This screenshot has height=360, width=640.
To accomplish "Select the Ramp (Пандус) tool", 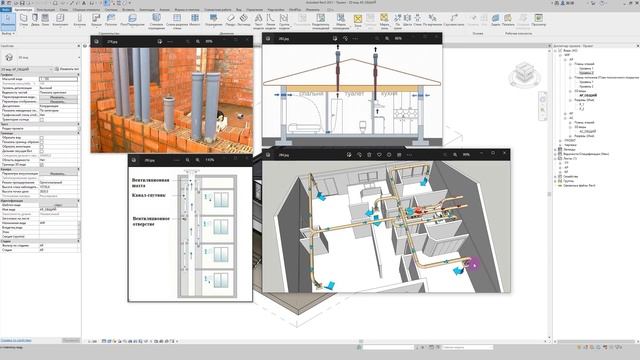I will click(231, 20).
